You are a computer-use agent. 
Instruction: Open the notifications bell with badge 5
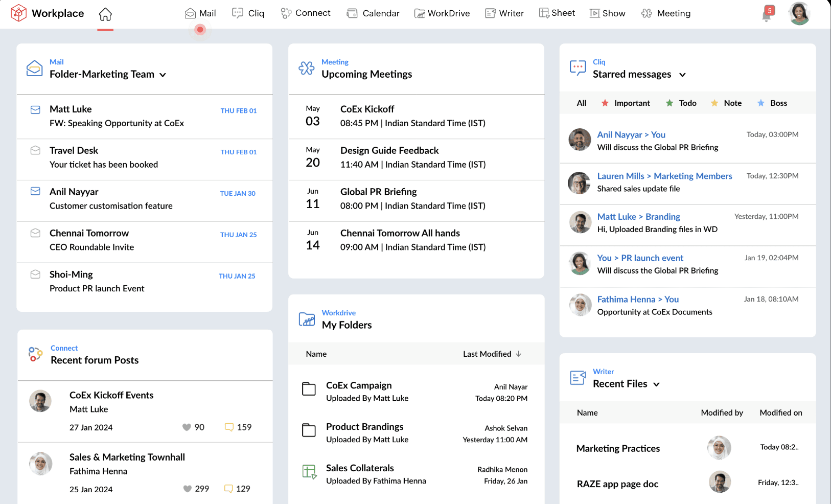[x=767, y=14]
